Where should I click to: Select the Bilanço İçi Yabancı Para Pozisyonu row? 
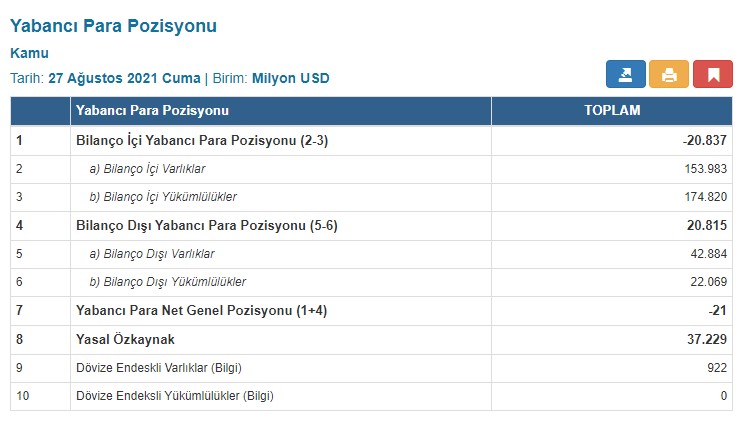[202, 141]
